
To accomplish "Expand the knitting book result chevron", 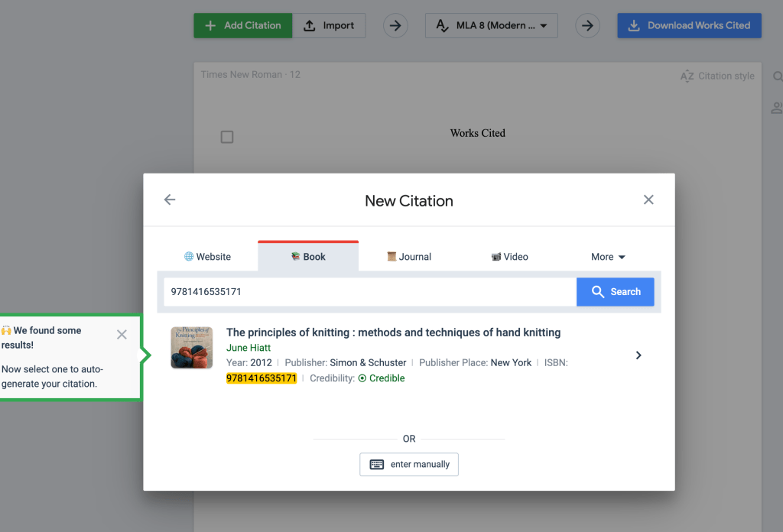I will [638, 355].
